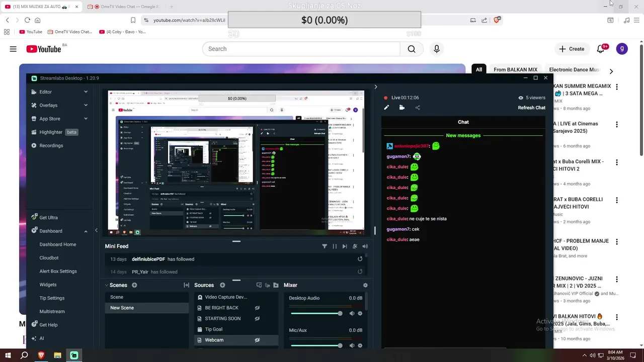Click the camera icon beside the pencil

tap(401, 108)
